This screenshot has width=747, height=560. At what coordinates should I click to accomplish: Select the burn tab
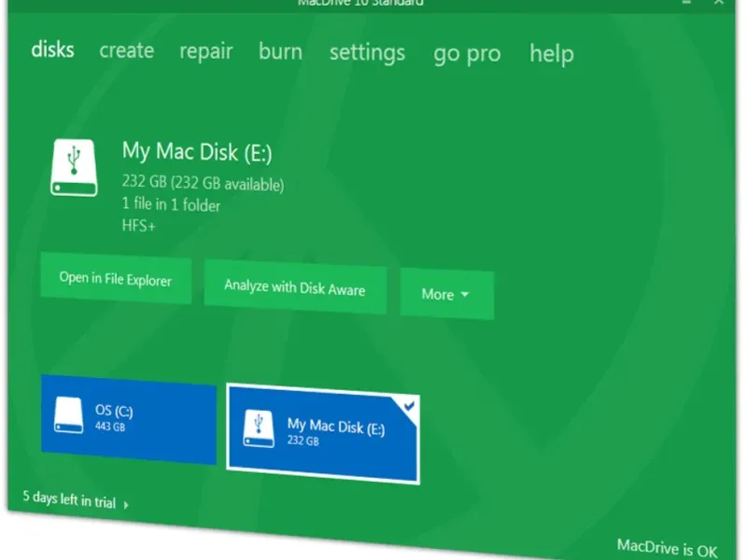[281, 51]
